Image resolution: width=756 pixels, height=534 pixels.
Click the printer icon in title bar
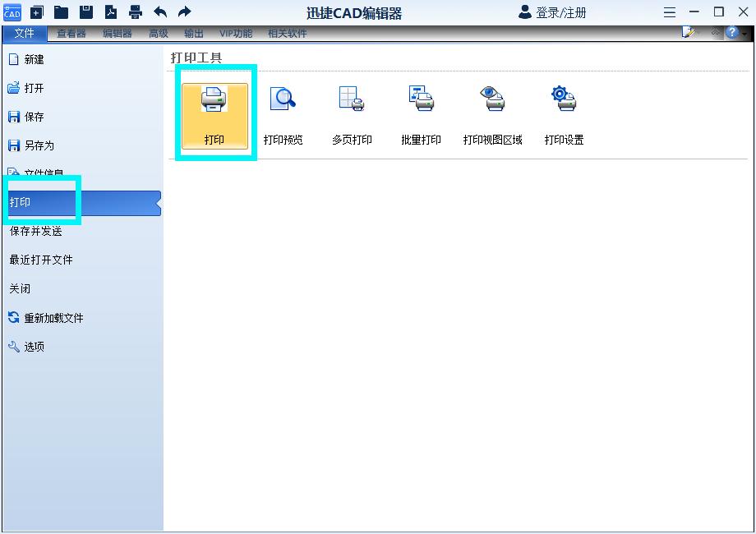point(136,12)
